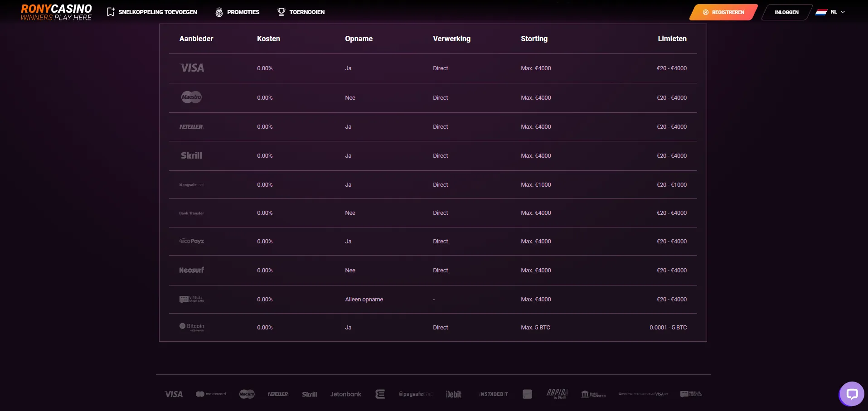Click '€20 - €4000' in the Skrill row
868x411 pixels.
coord(672,156)
